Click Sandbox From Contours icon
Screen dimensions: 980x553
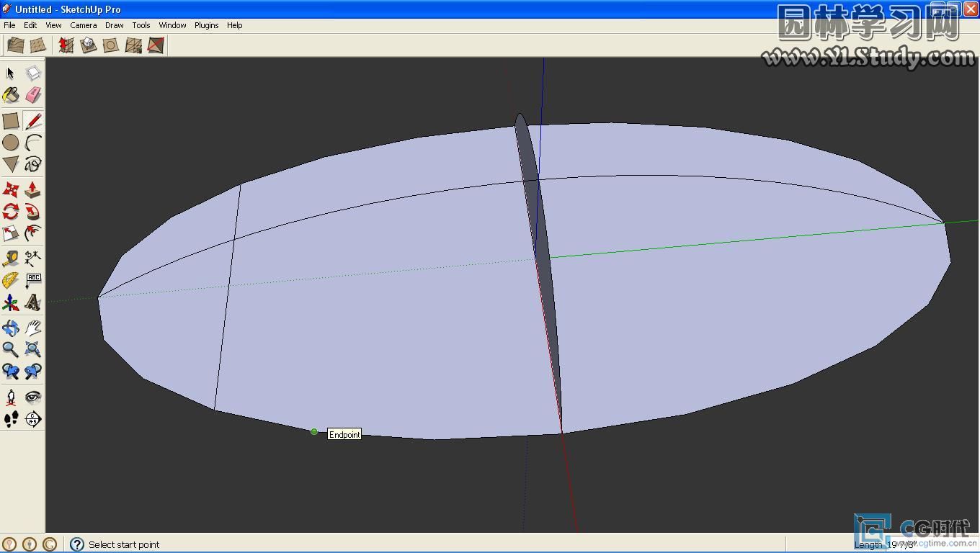15,45
